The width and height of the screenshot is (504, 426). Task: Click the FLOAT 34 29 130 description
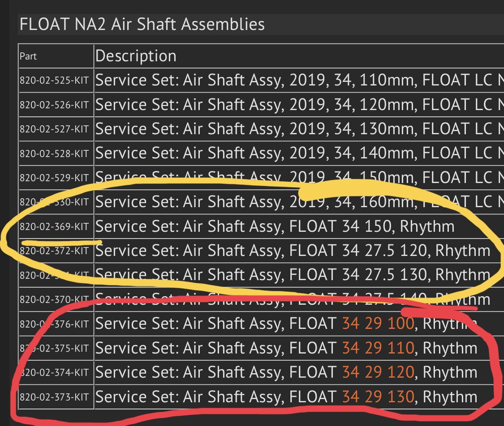click(286, 397)
